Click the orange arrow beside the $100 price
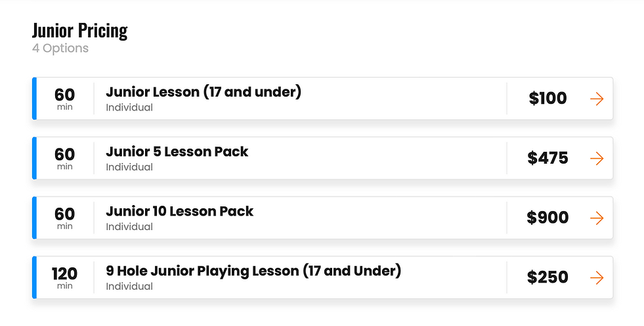The height and width of the screenshot is (326, 644). click(596, 99)
